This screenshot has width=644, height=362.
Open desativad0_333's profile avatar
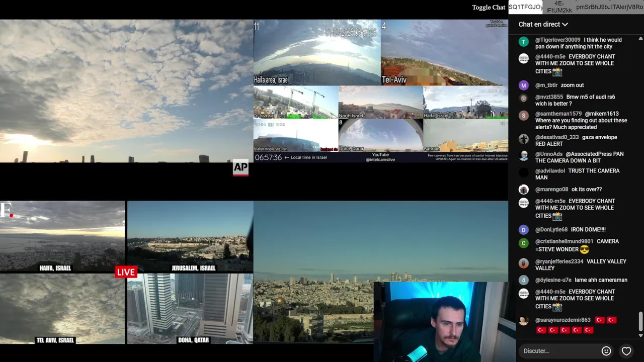524,139
